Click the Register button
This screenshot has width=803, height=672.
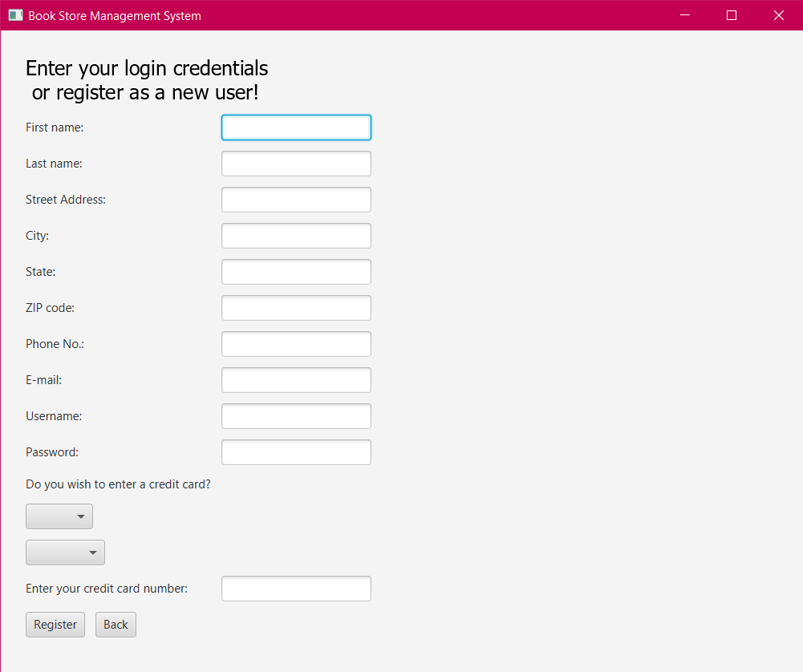55,625
